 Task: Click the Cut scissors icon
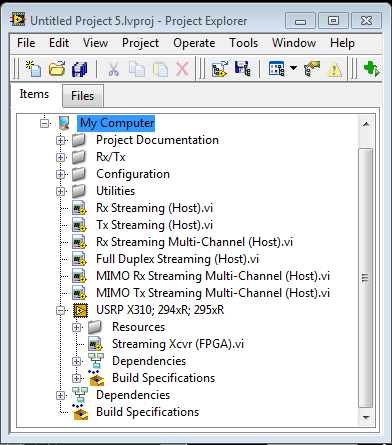(x=113, y=69)
